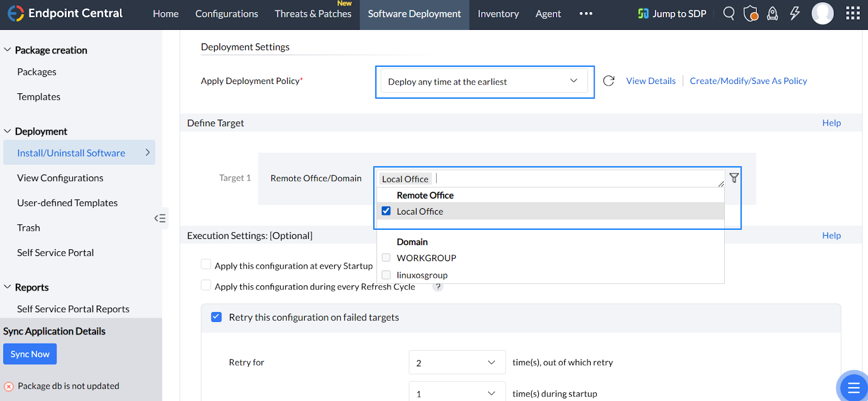868x401 pixels.
Task: Click the refresh cycle help question mark
Action: coord(438,287)
